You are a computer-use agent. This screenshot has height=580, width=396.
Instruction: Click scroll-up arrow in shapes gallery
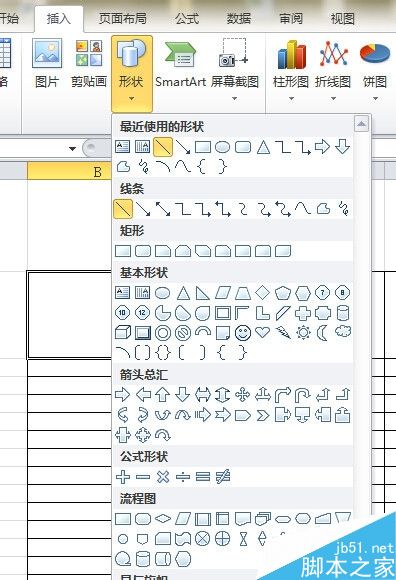click(361, 124)
